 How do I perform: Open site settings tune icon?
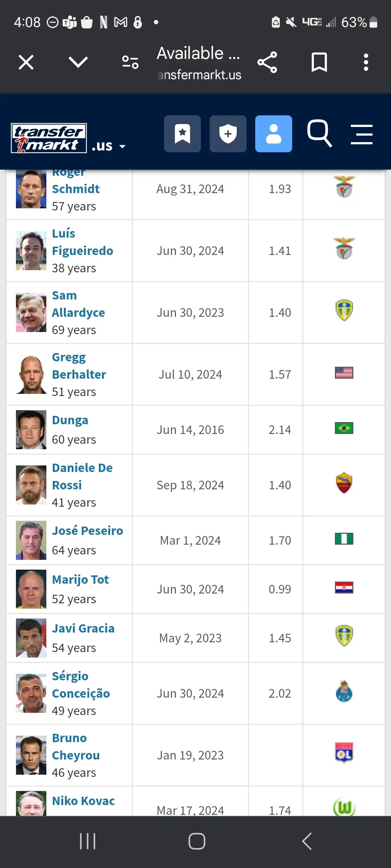coord(130,62)
